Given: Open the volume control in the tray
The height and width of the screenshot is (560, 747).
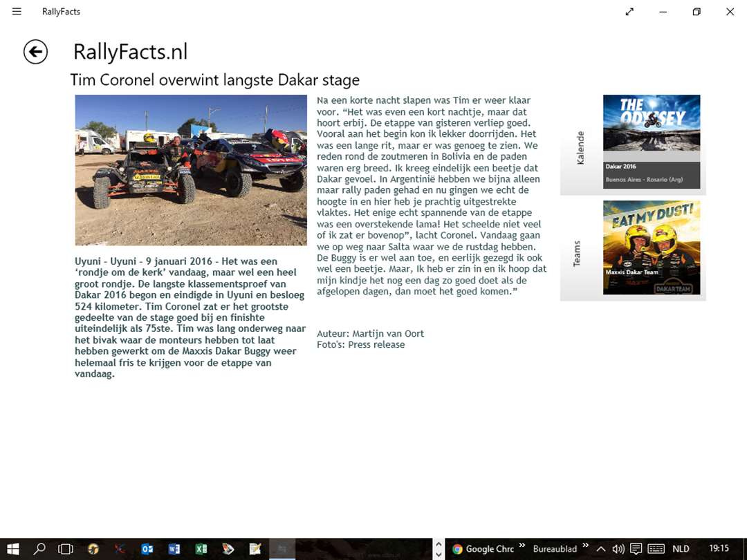Looking at the screenshot, I should click(618, 549).
